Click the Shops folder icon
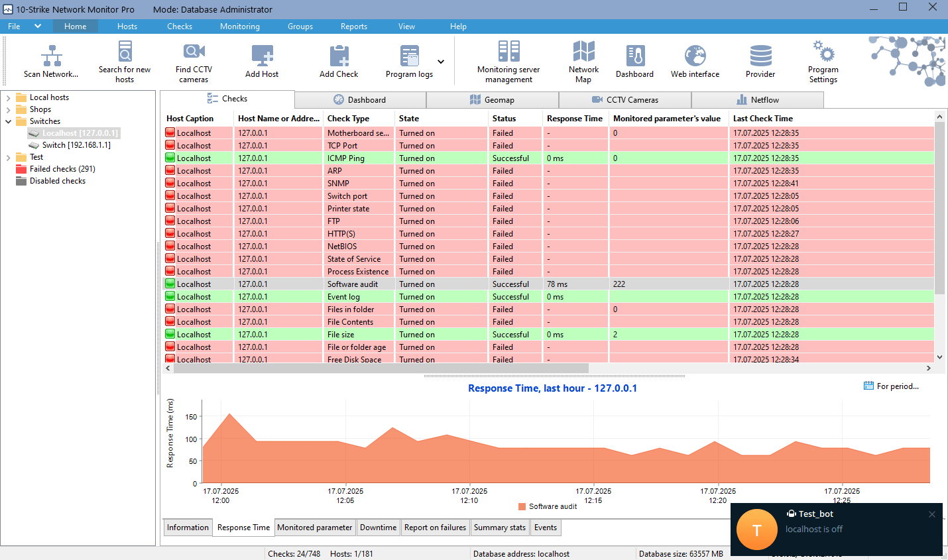 click(21, 109)
